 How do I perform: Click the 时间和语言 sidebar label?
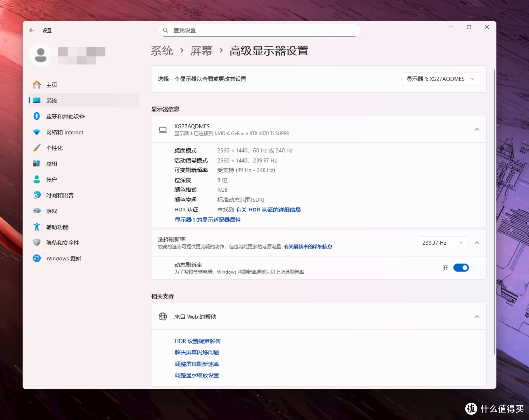(60, 195)
